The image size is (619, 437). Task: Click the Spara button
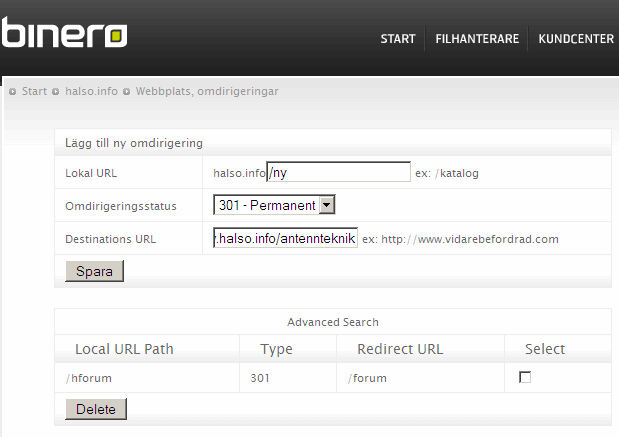tap(94, 271)
